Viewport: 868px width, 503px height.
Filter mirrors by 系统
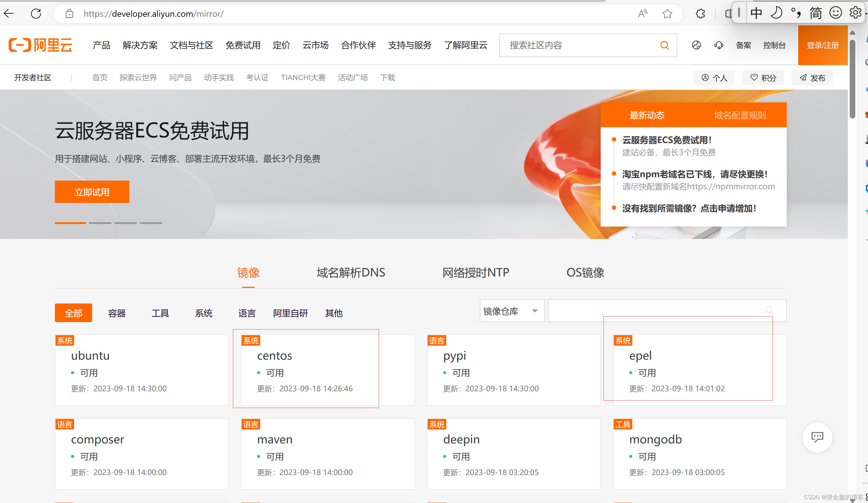point(203,313)
